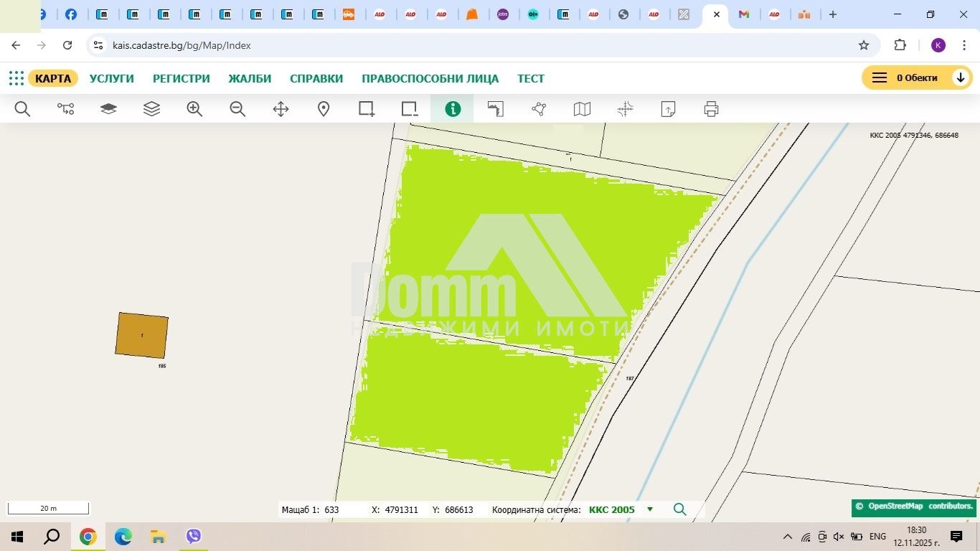Expand the 0 Обекти panel arrow

tap(961, 78)
